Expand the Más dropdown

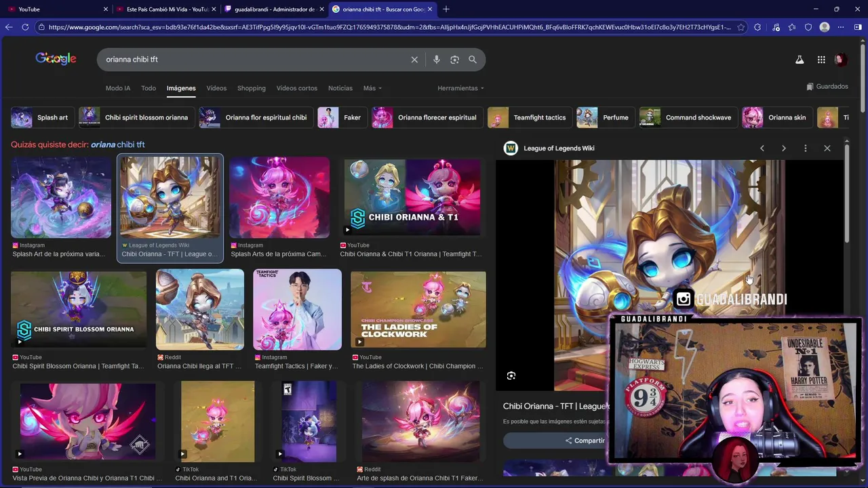[372, 88]
